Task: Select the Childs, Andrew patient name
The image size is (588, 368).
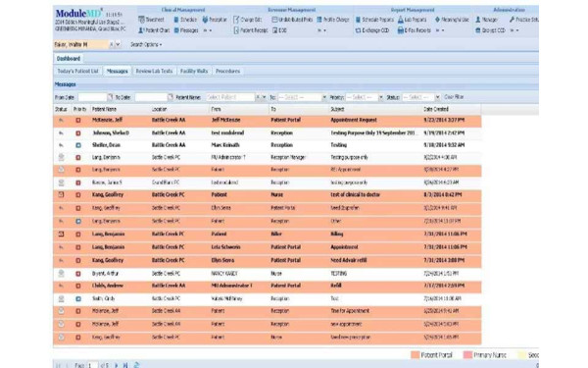Action: (108, 286)
